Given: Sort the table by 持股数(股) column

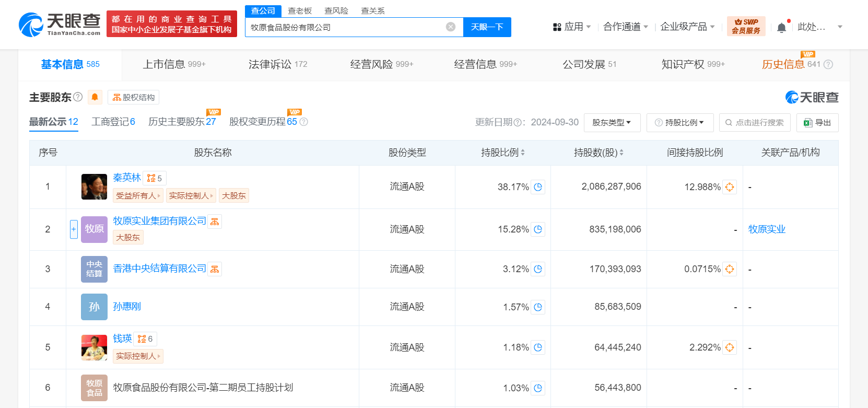Looking at the screenshot, I should click(599, 153).
